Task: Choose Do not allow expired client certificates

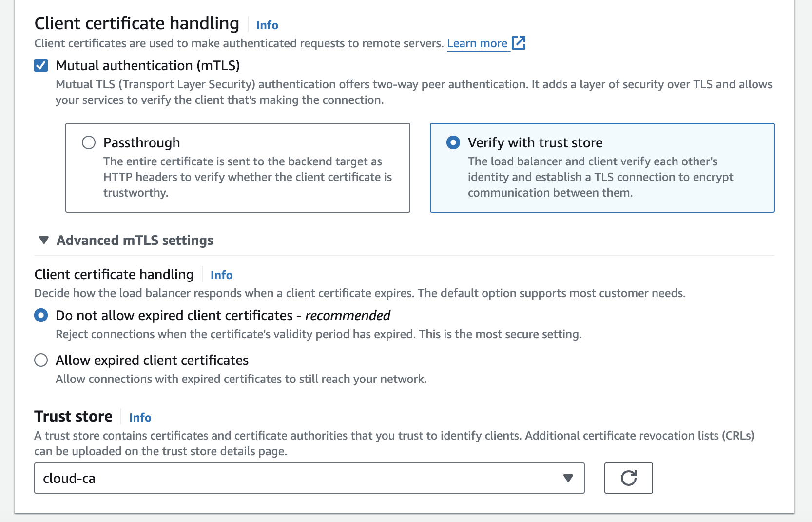Action: [x=41, y=315]
